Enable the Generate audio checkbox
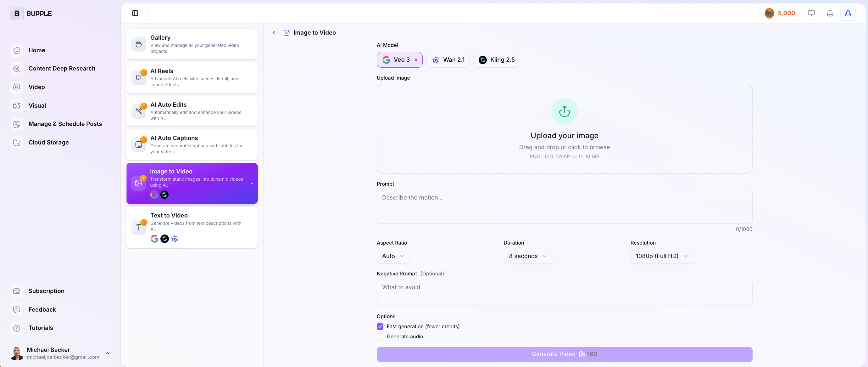 coord(380,337)
